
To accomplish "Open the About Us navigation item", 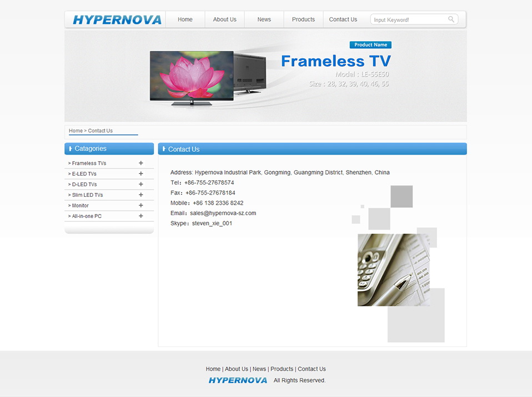I will click(x=224, y=19).
